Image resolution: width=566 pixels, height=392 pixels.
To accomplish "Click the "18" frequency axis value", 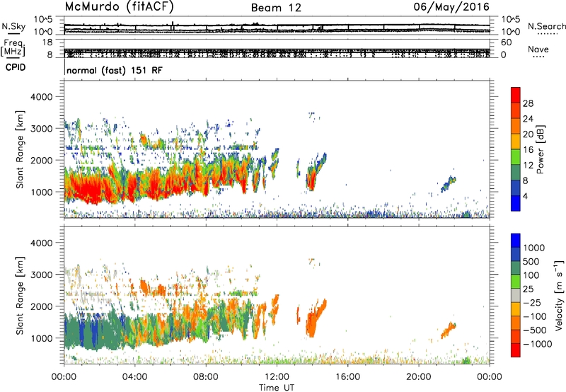I will tap(47, 42).
